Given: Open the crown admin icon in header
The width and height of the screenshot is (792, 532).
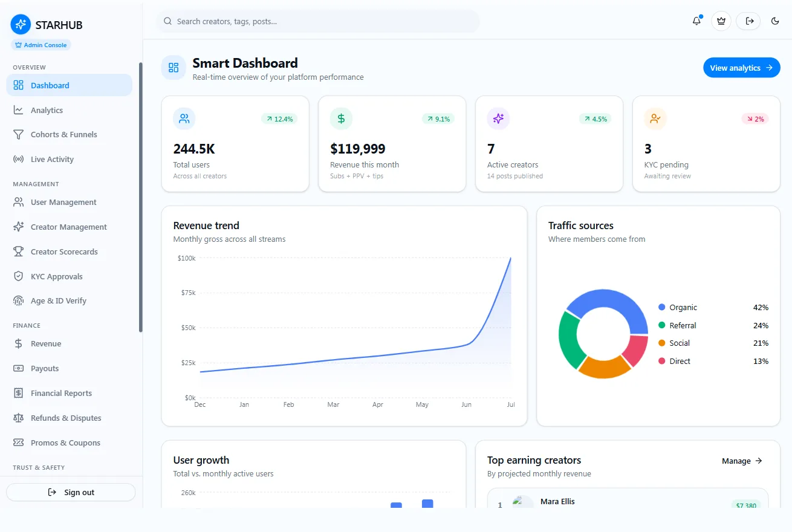Looking at the screenshot, I should pyautogui.click(x=721, y=21).
